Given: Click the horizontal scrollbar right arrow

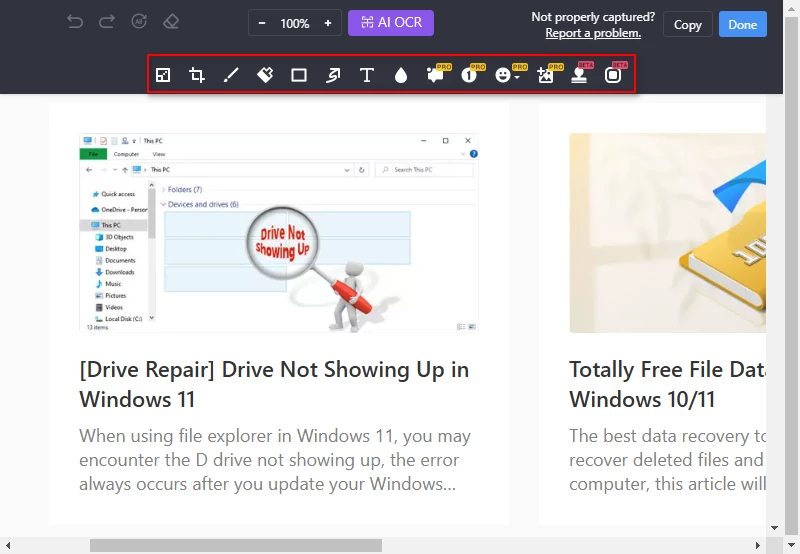Looking at the screenshot, I should [758, 545].
